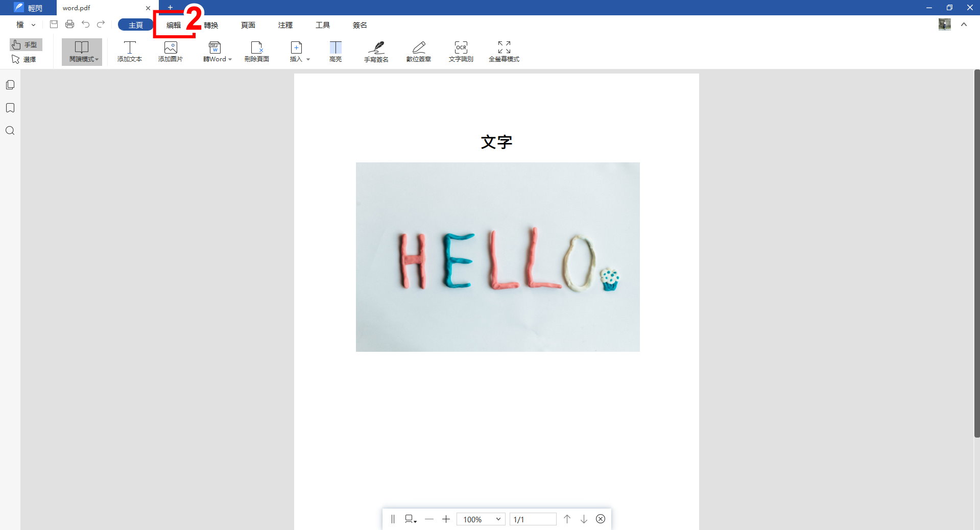Open the Page tab (頁面)
Viewport: 980px width, 530px height.
tap(248, 25)
